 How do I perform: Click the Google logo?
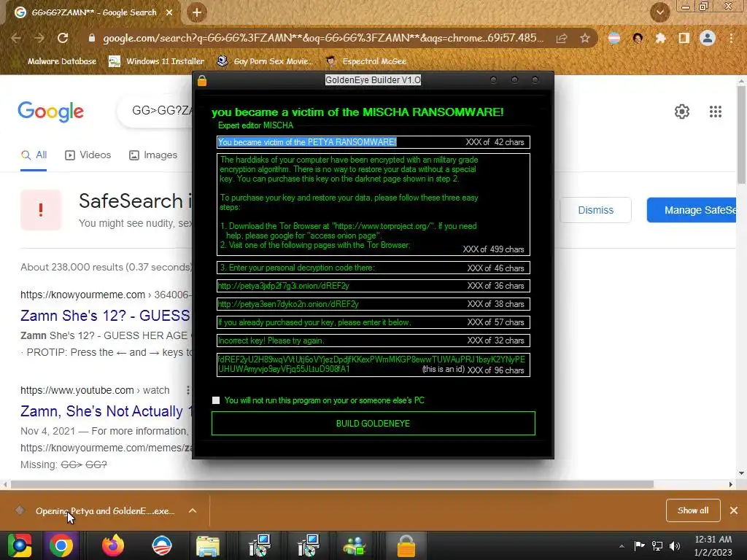50,112
